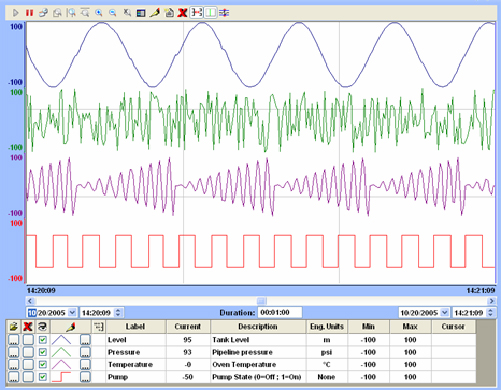This screenshot has height=390, width=501.
Task: Open the pen properties icon in toolbar
Action: (x=154, y=13)
